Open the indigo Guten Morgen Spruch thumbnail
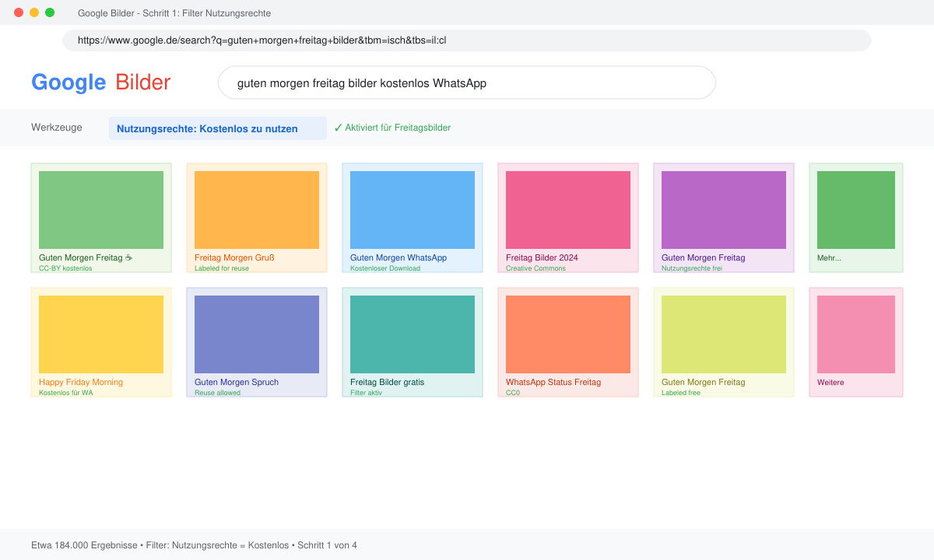Screen dimensions: 934x560 click(257, 334)
